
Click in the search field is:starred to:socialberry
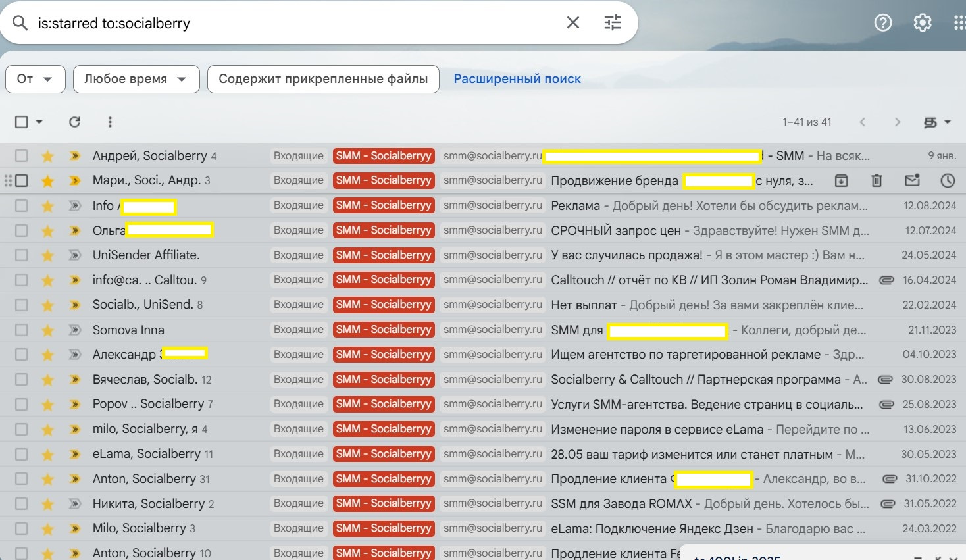296,23
